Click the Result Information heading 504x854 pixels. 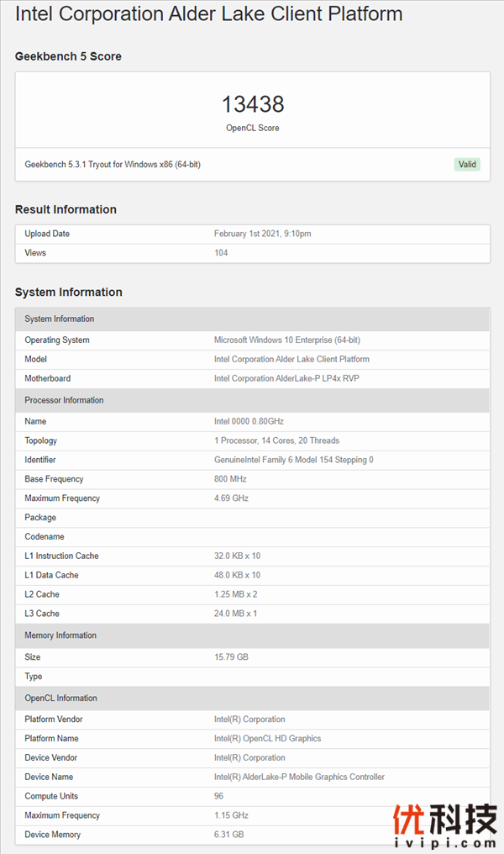(x=66, y=209)
